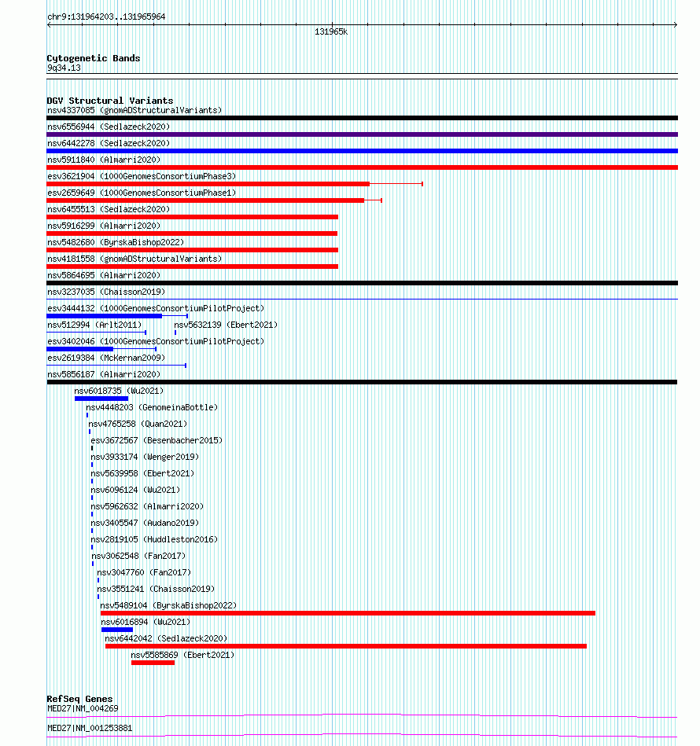Click the purple bar under nsv6556944
This screenshot has width=700, height=746.
pyautogui.click(x=362, y=134)
